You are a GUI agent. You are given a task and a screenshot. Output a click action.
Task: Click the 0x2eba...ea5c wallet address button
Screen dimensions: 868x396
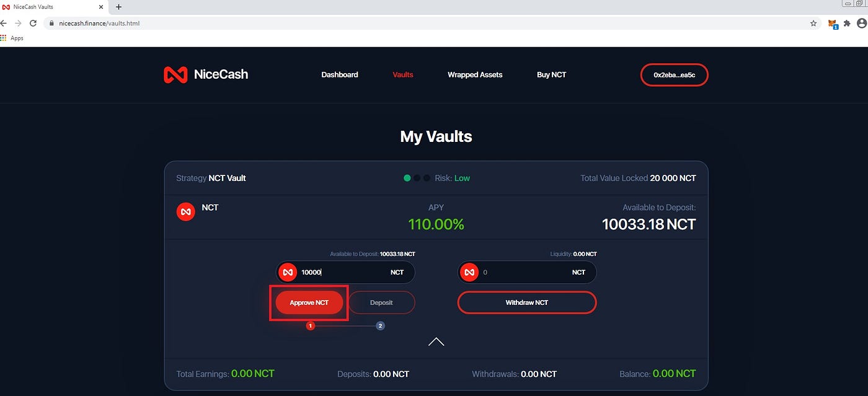click(x=674, y=75)
